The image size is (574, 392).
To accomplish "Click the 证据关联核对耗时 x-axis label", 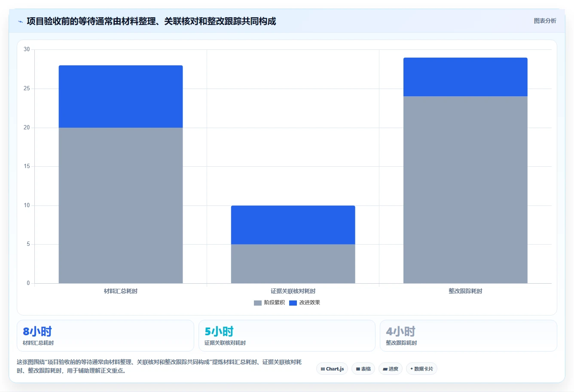I will (293, 291).
